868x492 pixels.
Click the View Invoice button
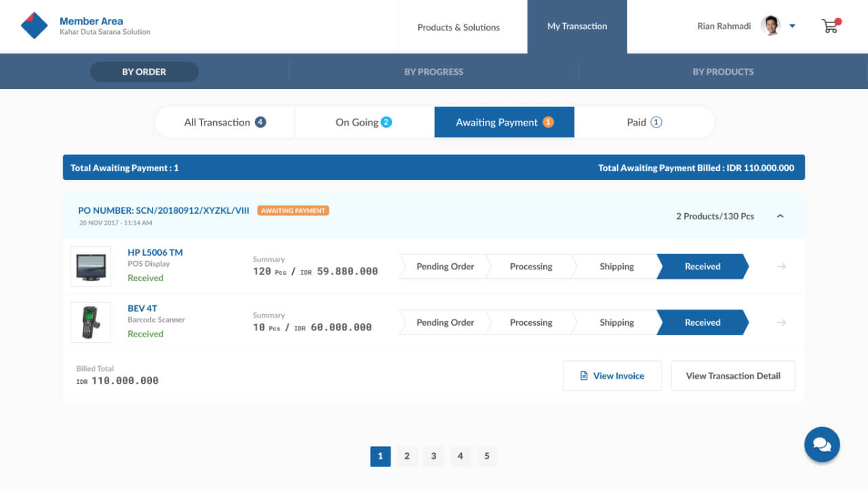pos(612,376)
